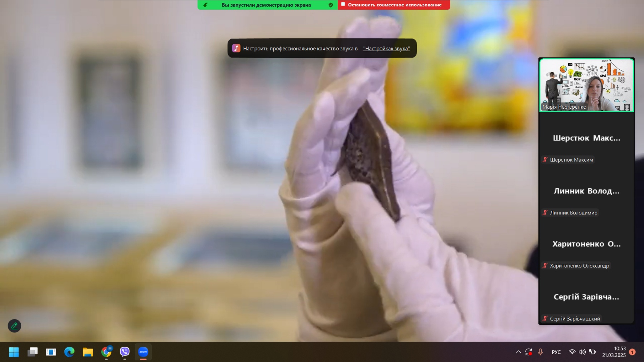
Task: Show hidden system tray icons
Action: pos(518,352)
